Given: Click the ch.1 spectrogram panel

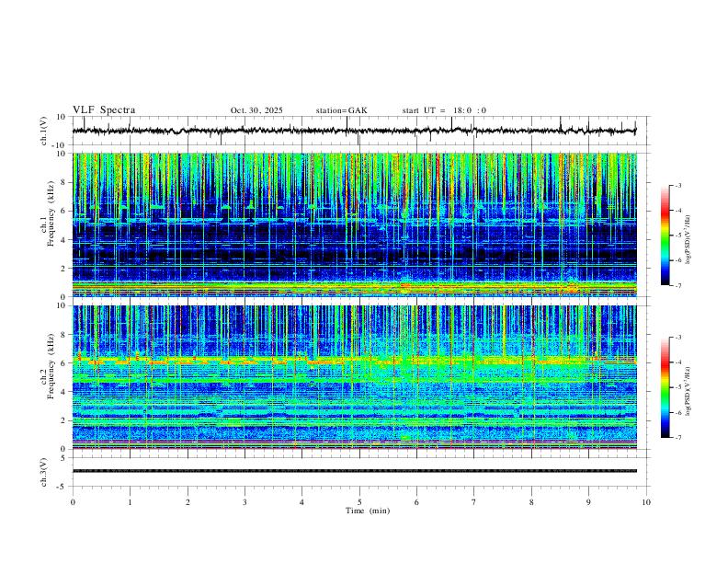Looking at the screenshot, I should point(354,224).
